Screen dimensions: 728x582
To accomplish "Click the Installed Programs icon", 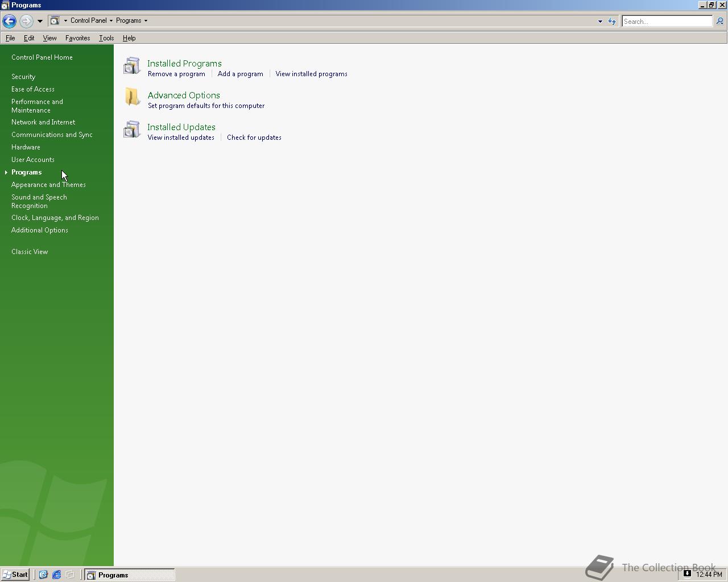I will tap(131, 65).
